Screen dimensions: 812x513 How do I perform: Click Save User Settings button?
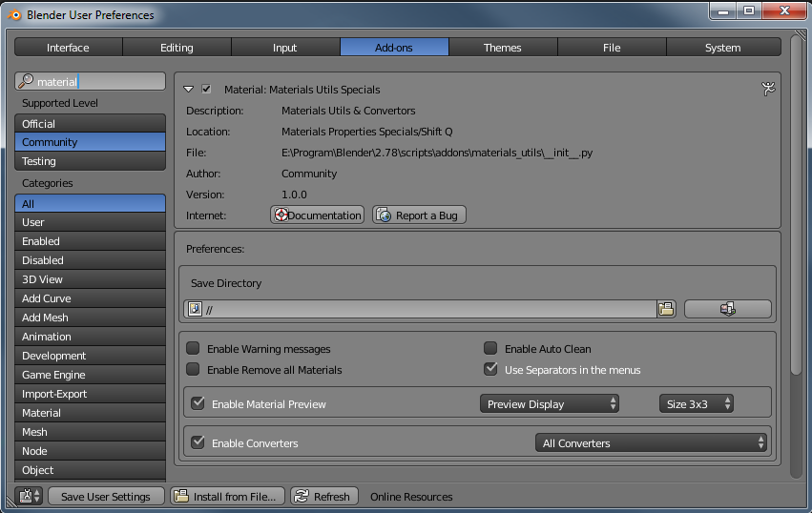click(x=106, y=496)
